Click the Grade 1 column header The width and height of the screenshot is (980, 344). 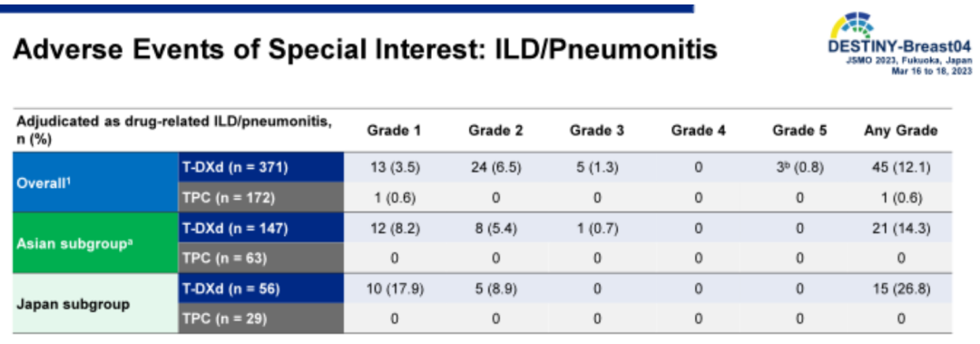pos(395,131)
